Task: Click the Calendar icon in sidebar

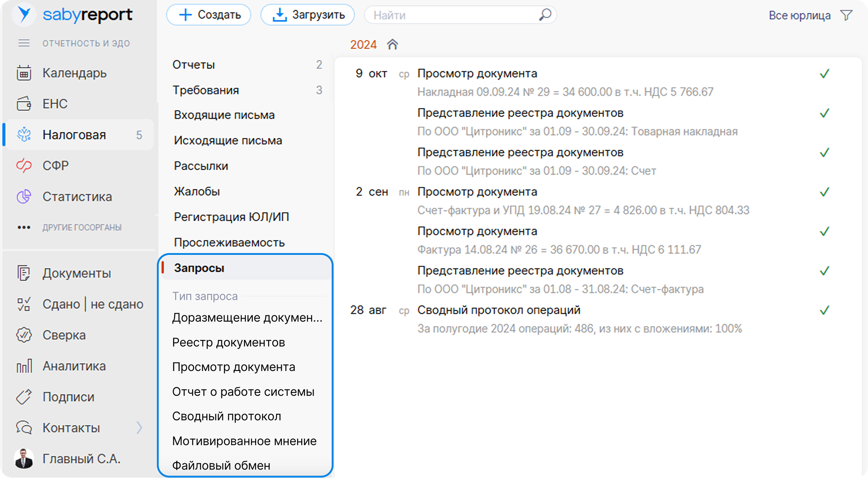Action: click(24, 73)
